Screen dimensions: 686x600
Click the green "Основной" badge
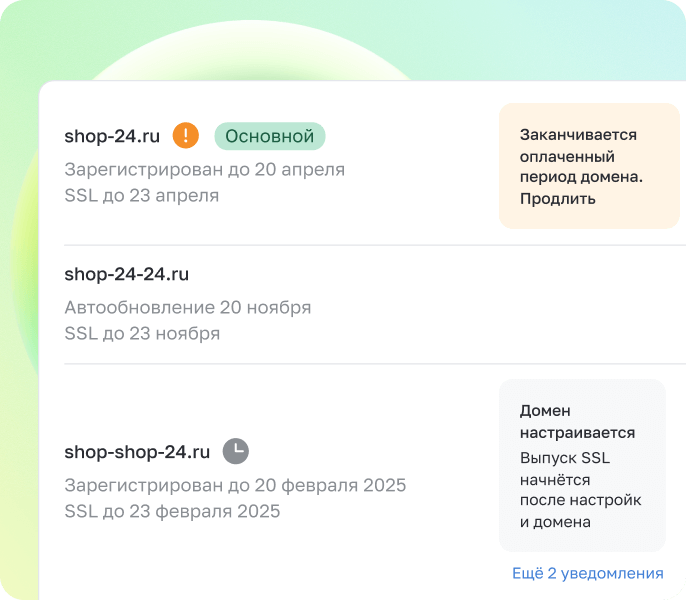(270, 136)
